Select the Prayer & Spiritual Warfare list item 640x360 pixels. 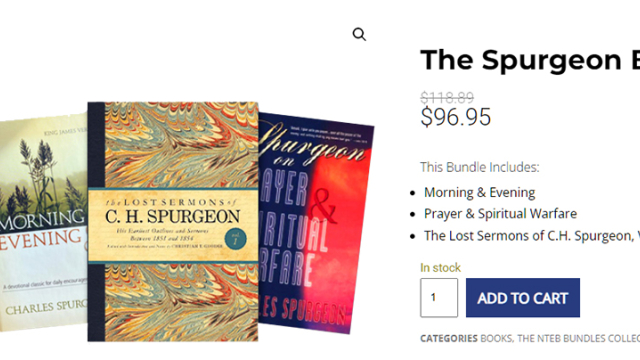coord(500,213)
